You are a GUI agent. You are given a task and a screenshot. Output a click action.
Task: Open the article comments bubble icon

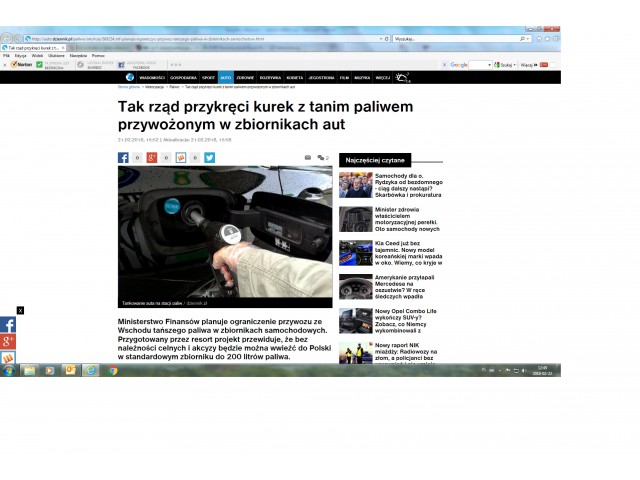pos(321,157)
